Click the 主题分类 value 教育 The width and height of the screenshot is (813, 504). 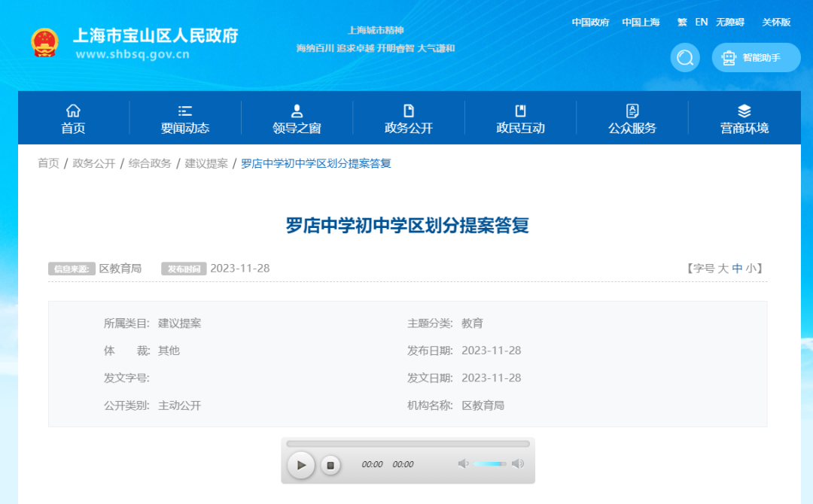coord(472,323)
